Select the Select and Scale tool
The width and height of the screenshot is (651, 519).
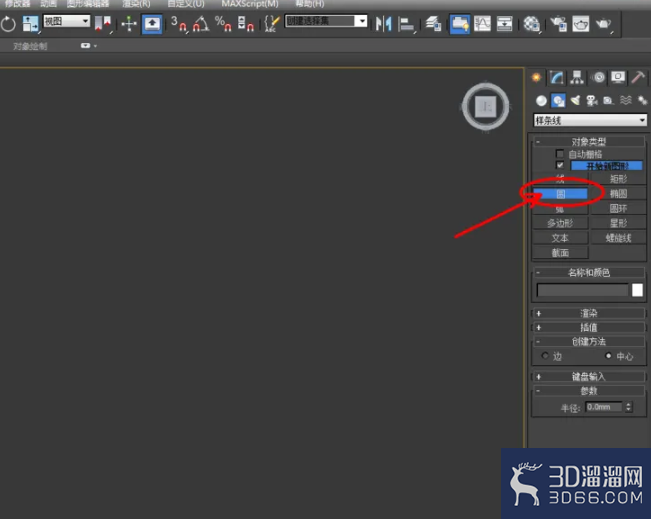pos(30,24)
